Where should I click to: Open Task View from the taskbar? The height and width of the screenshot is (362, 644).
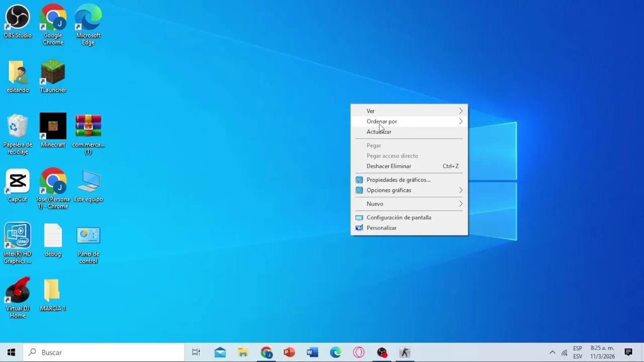(196, 352)
